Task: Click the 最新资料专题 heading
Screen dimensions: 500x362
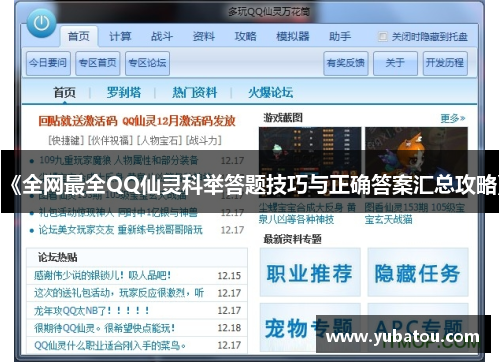Action: (292, 239)
